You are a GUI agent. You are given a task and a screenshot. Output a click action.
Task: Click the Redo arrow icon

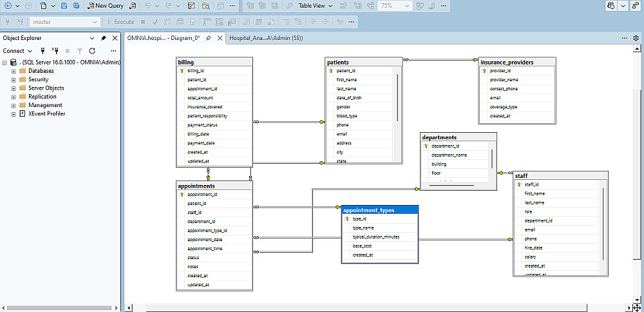[x=168, y=6]
